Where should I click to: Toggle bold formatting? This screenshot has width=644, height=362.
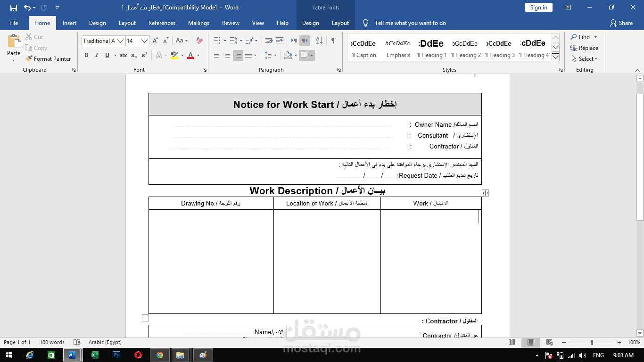pyautogui.click(x=86, y=55)
